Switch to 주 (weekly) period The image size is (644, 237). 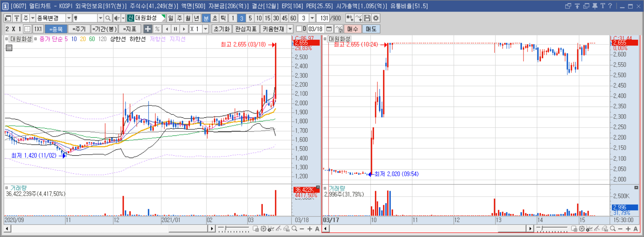[179, 18]
